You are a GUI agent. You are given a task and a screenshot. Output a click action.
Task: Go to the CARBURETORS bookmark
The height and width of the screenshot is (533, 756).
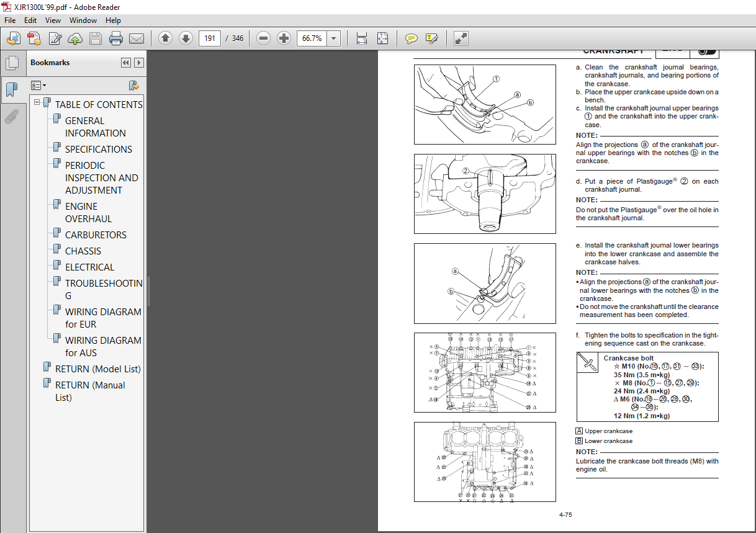[96, 235]
